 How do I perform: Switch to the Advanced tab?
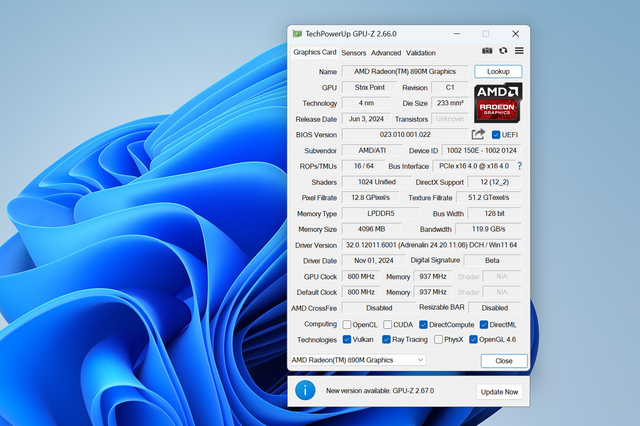386,53
